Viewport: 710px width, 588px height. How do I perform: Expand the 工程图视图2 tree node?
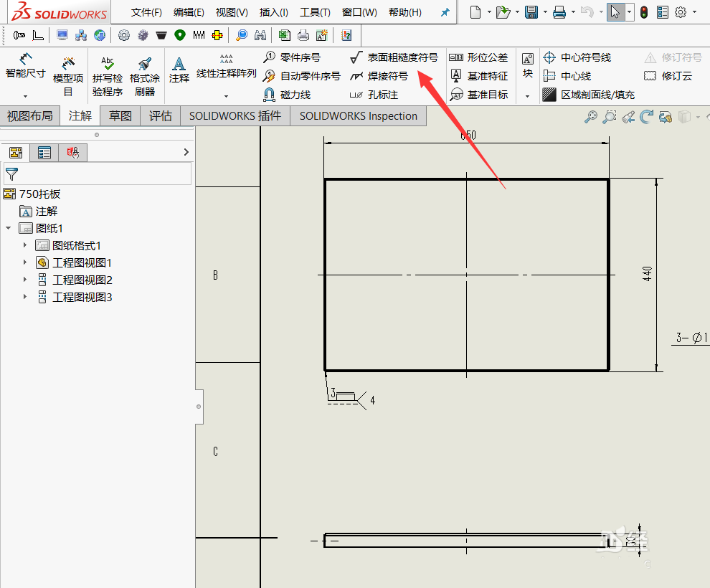[x=25, y=279]
